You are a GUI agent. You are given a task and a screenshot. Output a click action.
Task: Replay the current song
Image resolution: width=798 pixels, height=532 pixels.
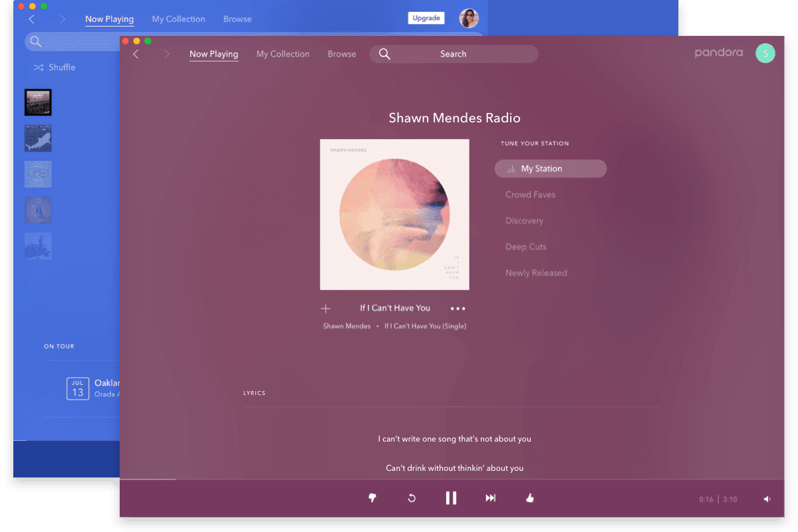pos(412,497)
